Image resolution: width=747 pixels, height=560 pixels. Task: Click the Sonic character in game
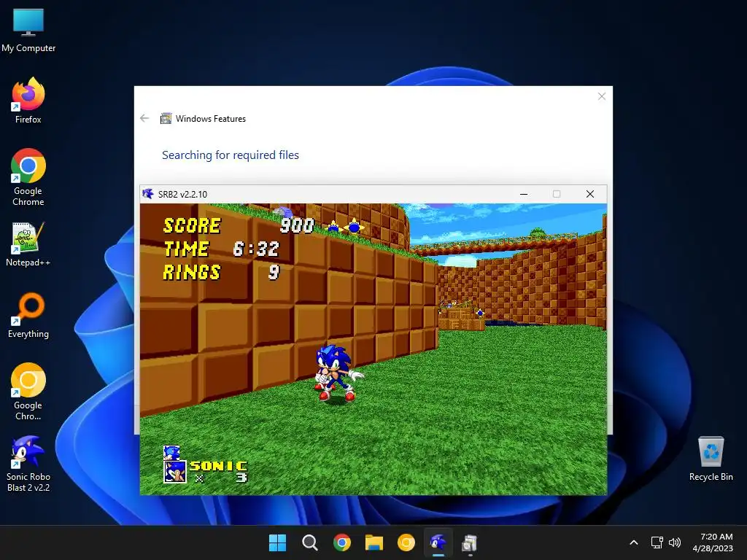click(x=338, y=373)
